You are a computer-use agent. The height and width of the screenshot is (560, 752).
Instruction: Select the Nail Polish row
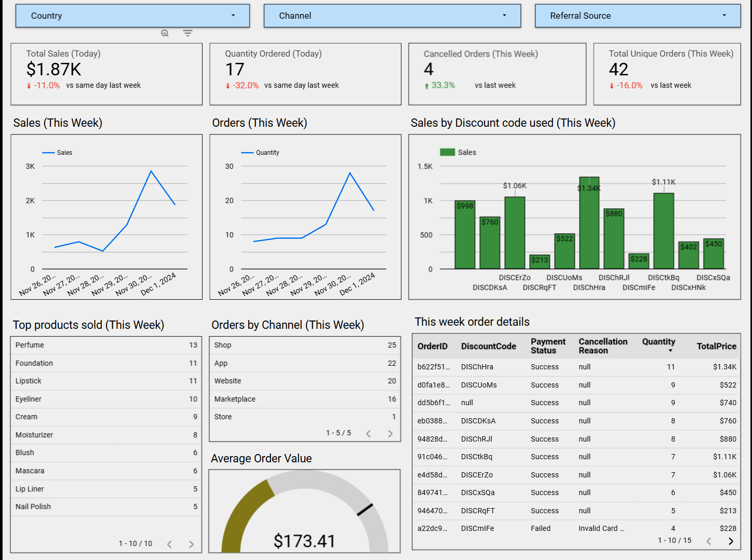point(106,506)
